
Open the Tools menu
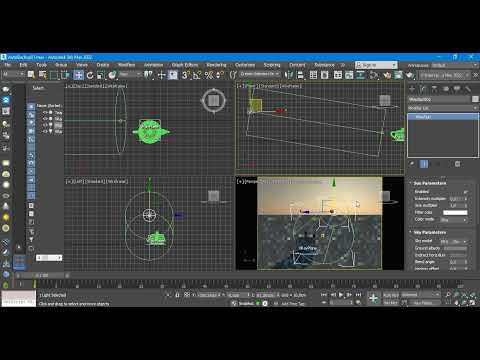[41, 65]
